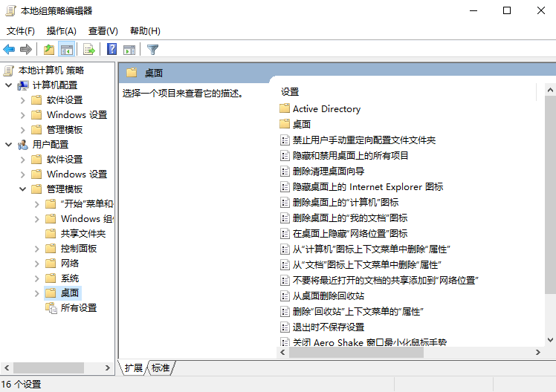The image size is (556, 392).
Task: Select 从“计算机”图标上下文菜单中删除“属性” policy
Action: [x=371, y=249]
